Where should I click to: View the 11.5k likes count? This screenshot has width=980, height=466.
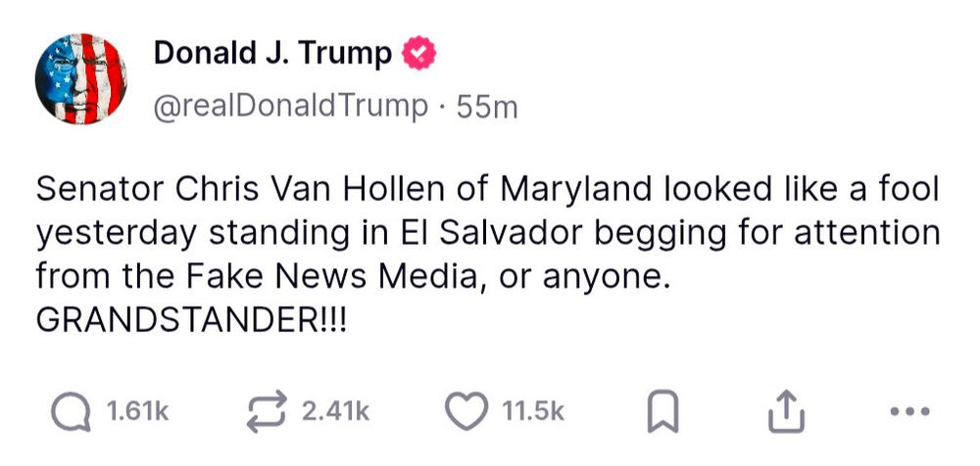coord(533,412)
